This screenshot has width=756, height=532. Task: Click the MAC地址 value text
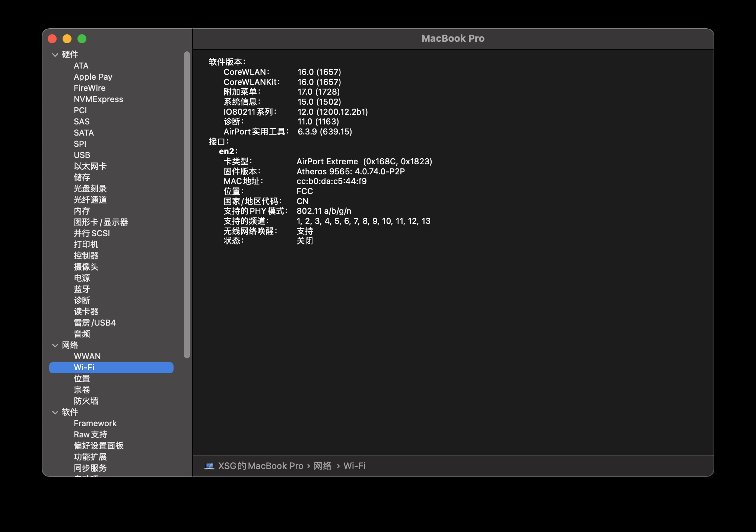tap(331, 181)
